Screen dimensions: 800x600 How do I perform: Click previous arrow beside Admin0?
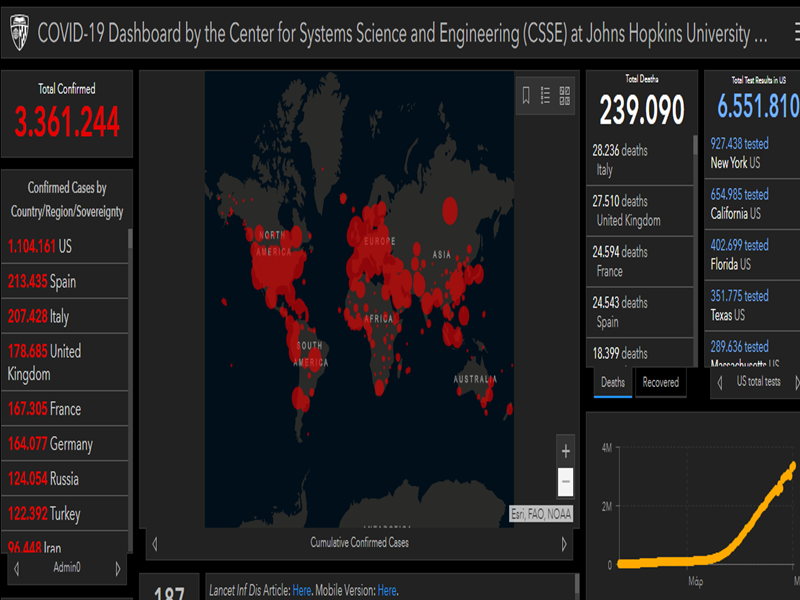point(16,568)
